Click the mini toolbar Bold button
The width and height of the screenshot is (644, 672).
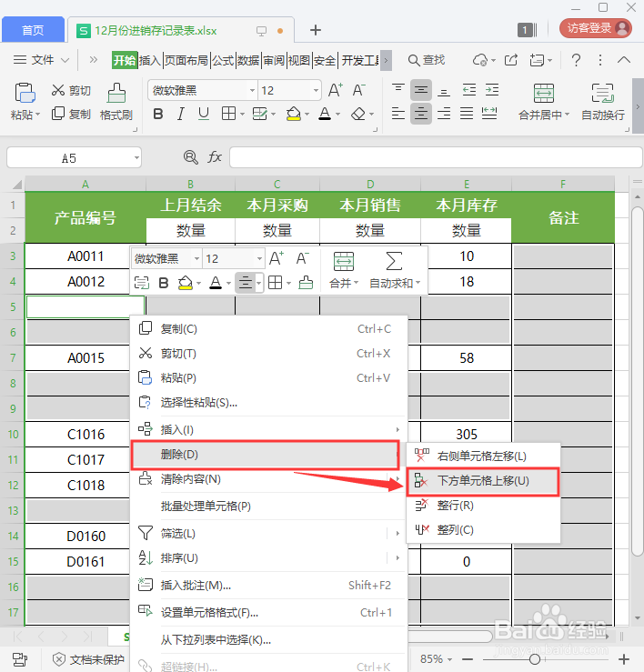pos(164,283)
